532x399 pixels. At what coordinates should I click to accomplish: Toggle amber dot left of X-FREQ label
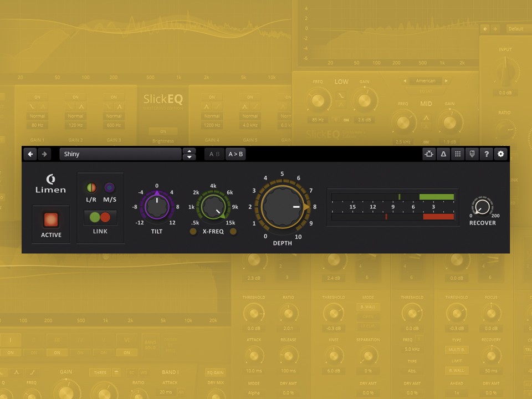point(193,232)
